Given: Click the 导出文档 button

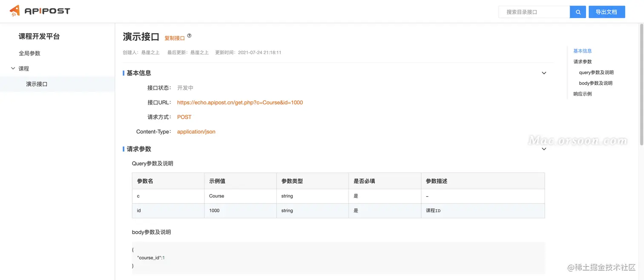Looking at the screenshot, I should tap(607, 11).
